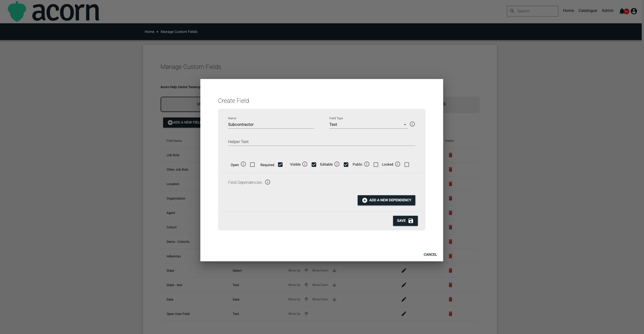Click Manage Custom Fields breadcrumb
644x334 pixels.
click(x=179, y=32)
